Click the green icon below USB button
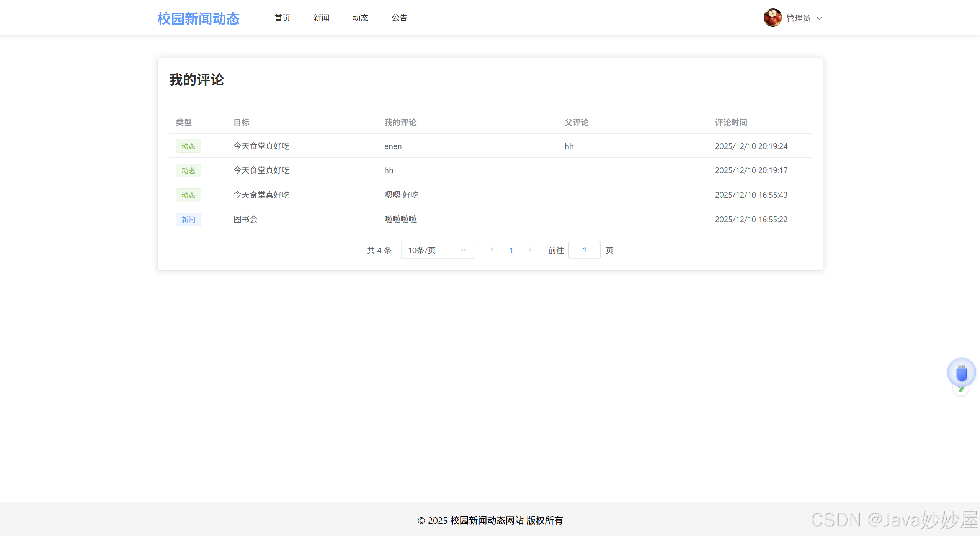Viewport: 980px width, 536px height. click(961, 390)
